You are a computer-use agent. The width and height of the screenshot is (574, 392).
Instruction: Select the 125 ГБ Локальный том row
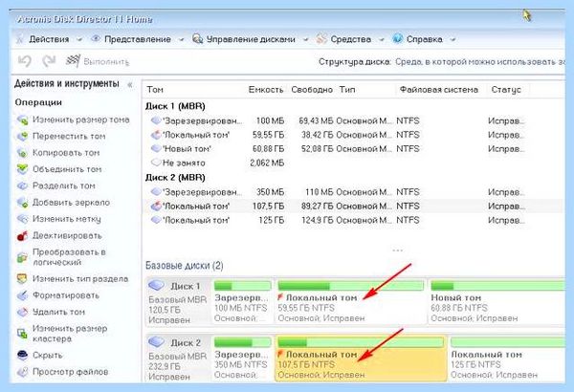point(353,220)
